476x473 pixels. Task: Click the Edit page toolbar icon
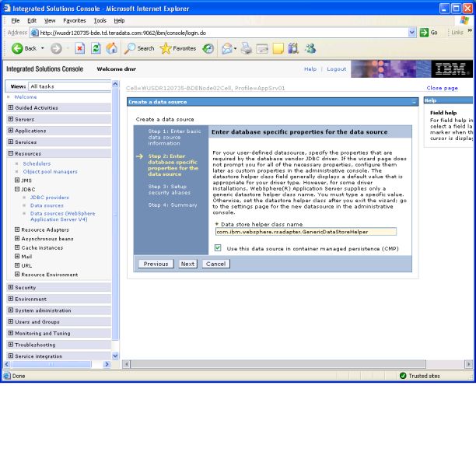tap(262, 48)
